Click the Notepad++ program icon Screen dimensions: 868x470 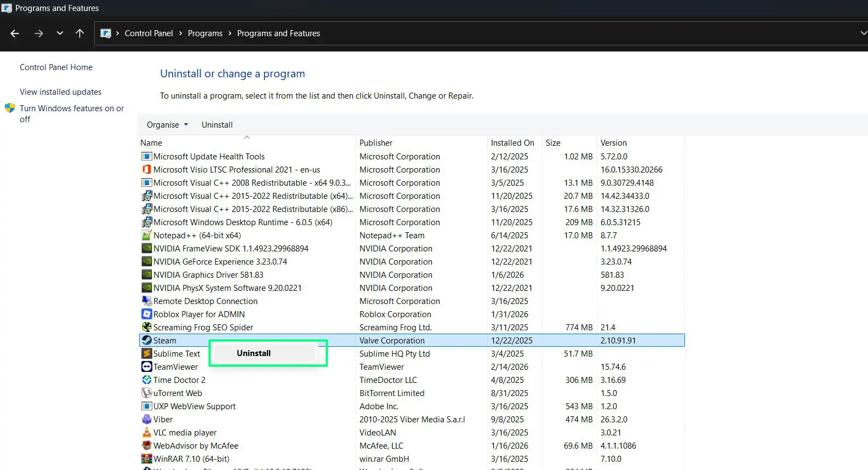(x=147, y=235)
